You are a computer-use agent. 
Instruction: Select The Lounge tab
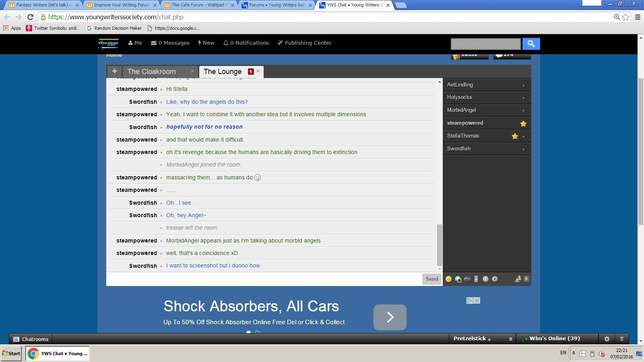click(223, 72)
